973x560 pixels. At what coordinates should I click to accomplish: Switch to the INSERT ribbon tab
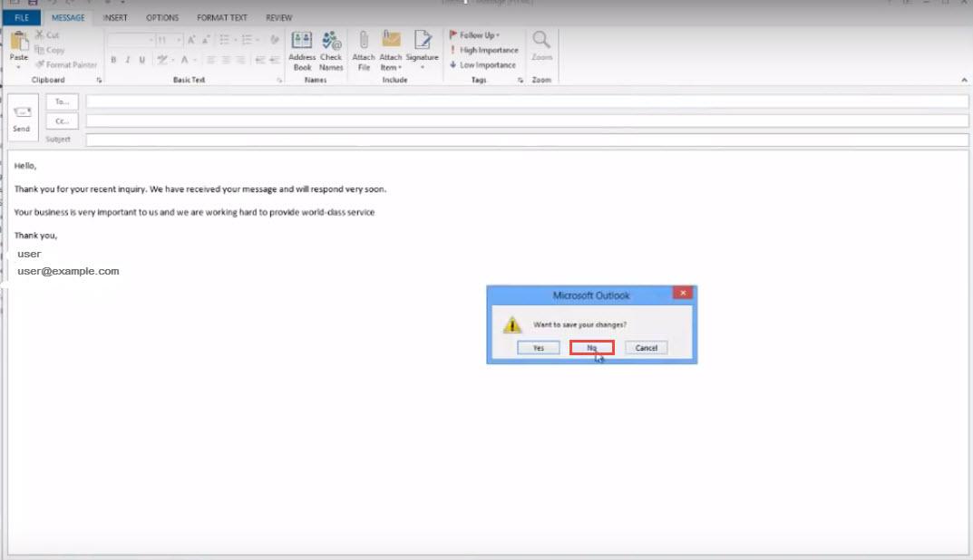(115, 17)
